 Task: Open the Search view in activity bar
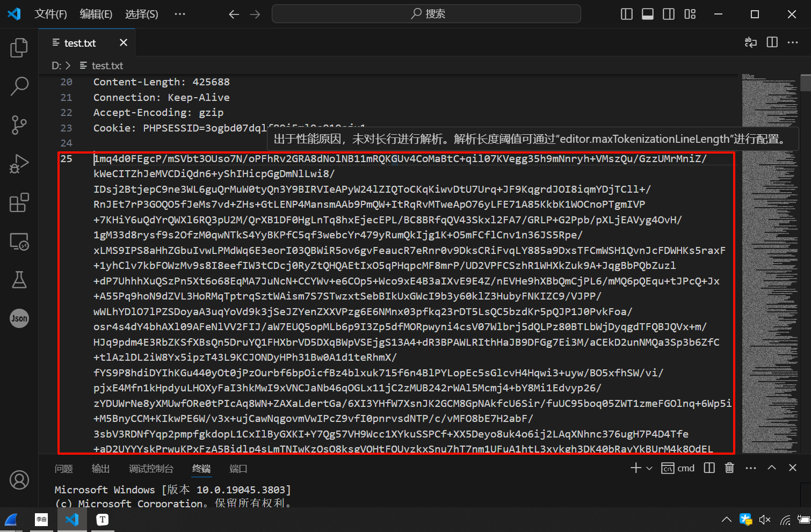coord(19,86)
